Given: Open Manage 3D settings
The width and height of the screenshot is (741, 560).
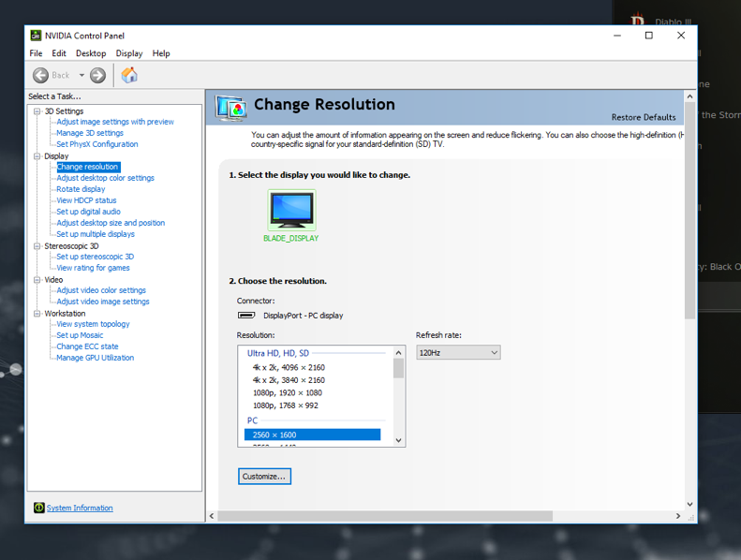Looking at the screenshot, I should (x=90, y=133).
